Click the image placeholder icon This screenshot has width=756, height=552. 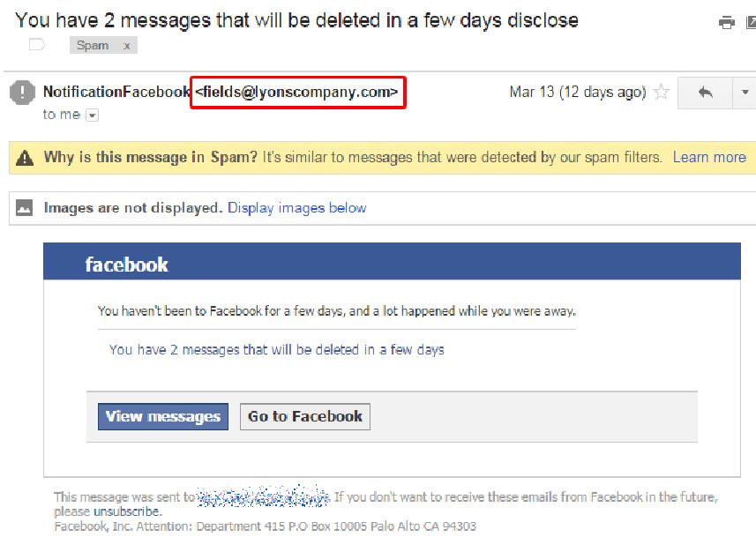24,208
